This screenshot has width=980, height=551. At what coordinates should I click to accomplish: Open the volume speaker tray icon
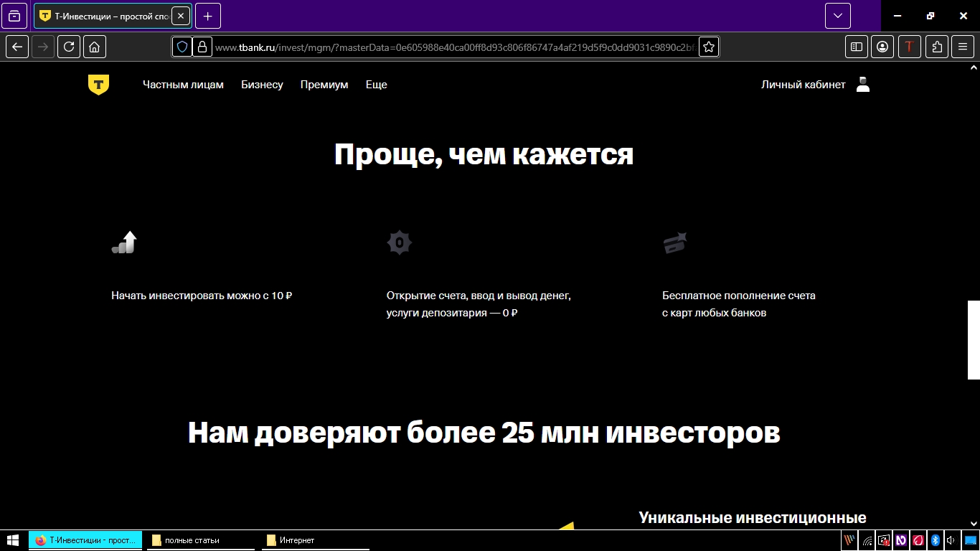(951, 540)
